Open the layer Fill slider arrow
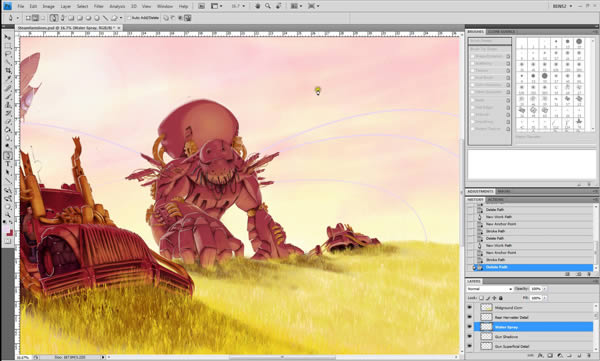 pyautogui.click(x=545, y=298)
